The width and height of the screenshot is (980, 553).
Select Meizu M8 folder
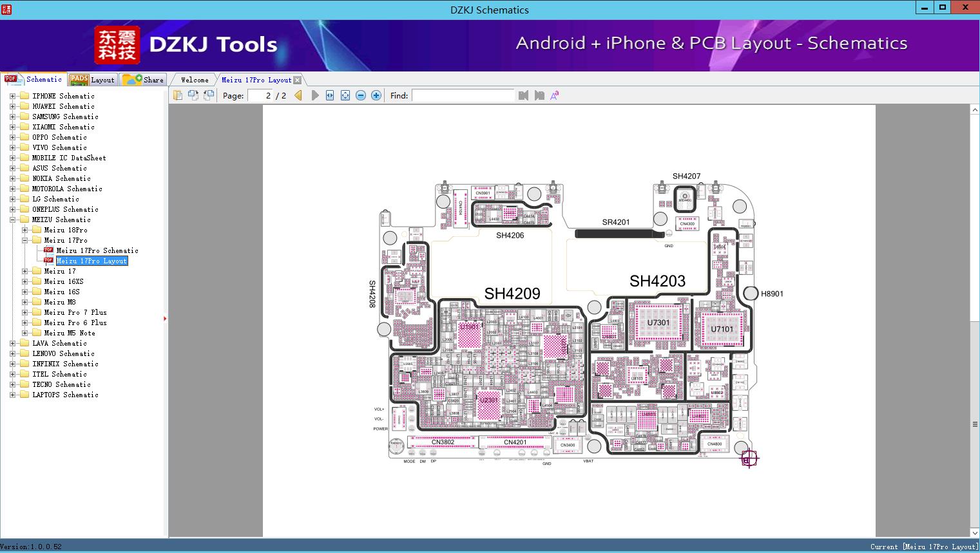coord(60,302)
